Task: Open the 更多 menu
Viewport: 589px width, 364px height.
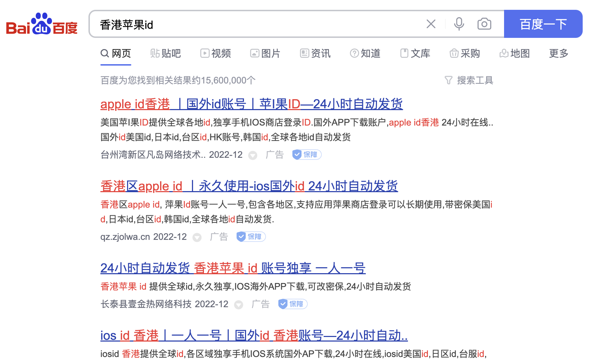Action: pos(558,53)
